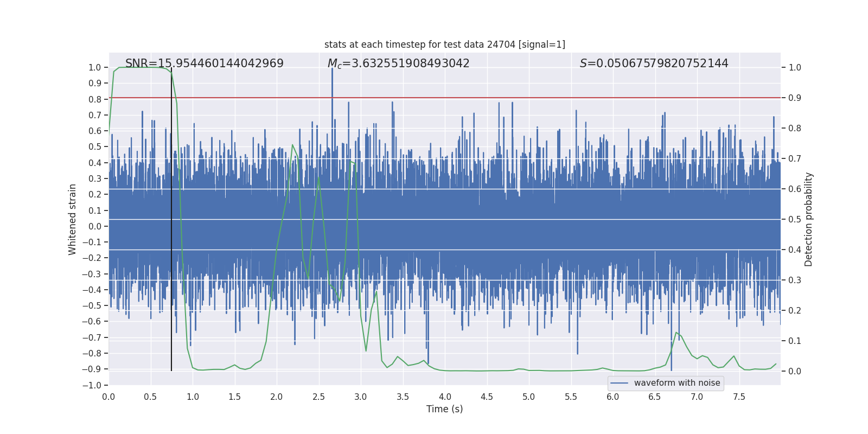Click the 0.8 tick on Whitened strain axis

click(x=95, y=99)
